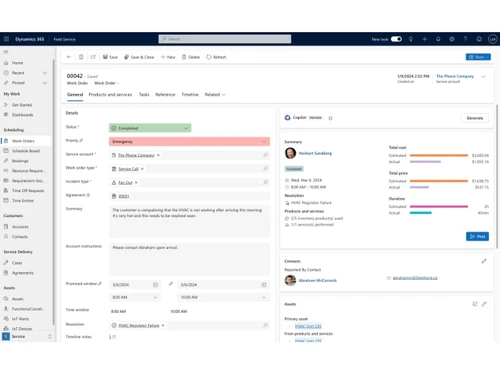
Task: Click the lightbulb icon in top bar
Action: coord(411,39)
